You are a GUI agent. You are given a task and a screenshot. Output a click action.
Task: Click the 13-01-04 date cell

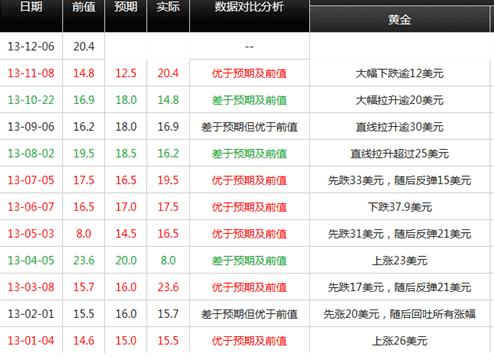coord(31,340)
